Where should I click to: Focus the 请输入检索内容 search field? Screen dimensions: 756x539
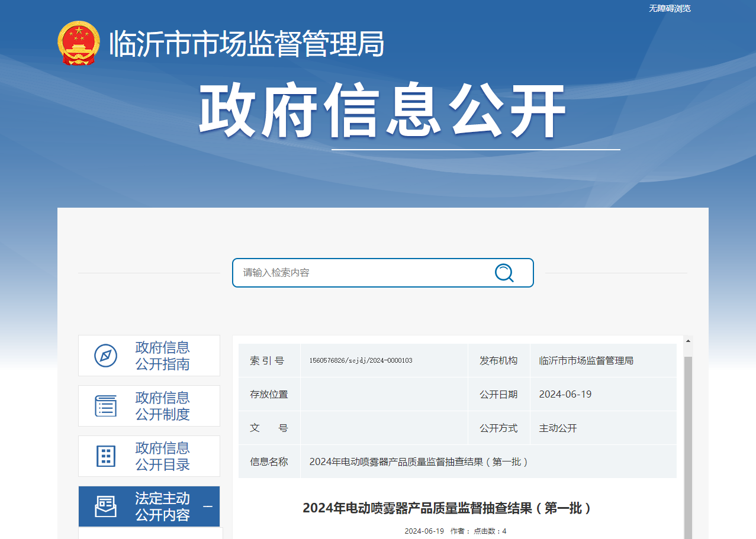[361, 273]
